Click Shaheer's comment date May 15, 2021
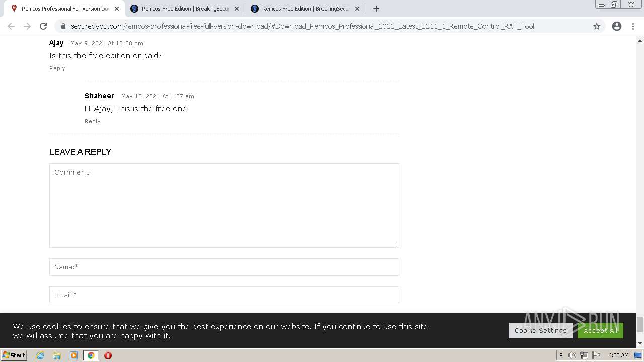This screenshot has height=362, width=644. coord(157,96)
